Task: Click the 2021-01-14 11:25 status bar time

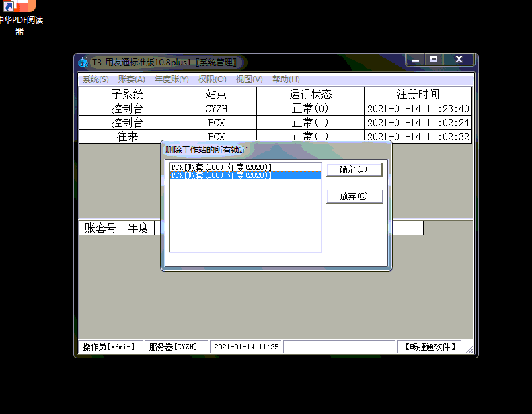Action: click(246, 347)
